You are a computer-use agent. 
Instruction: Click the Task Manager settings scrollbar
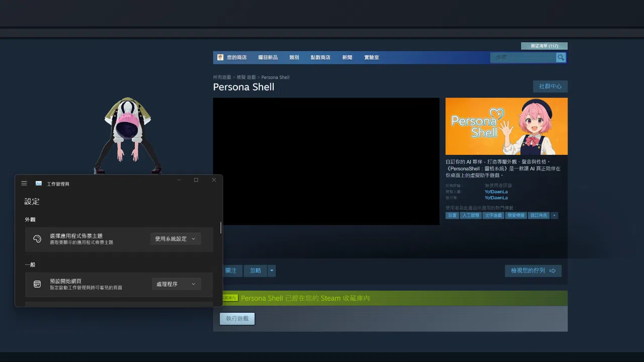(221, 228)
